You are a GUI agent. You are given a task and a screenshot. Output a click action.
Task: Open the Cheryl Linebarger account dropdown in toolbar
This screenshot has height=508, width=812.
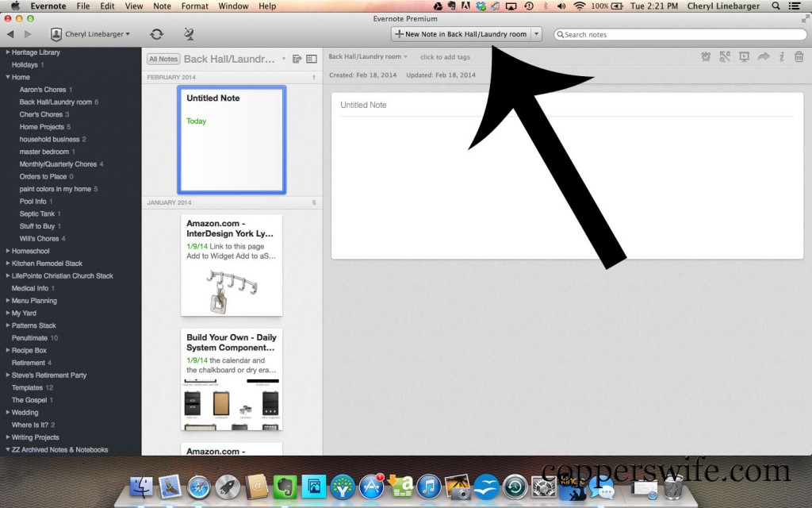90,34
